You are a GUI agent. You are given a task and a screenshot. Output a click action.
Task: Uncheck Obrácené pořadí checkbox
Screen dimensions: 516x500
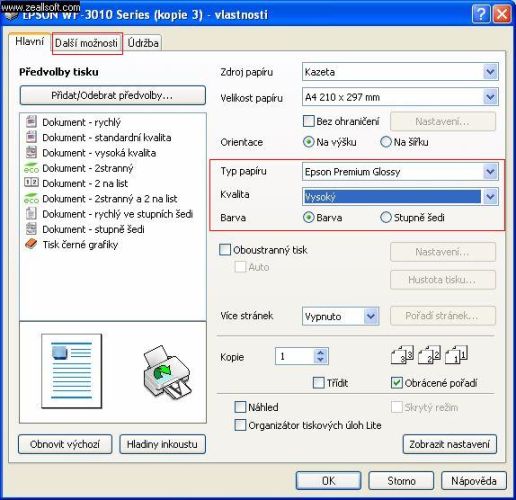[x=396, y=383]
